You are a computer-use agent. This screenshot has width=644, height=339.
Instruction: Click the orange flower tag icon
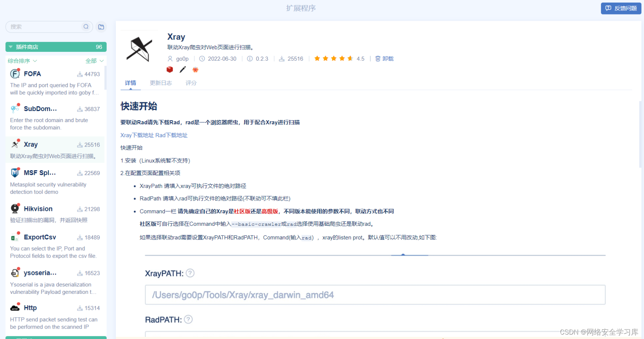(x=196, y=70)
